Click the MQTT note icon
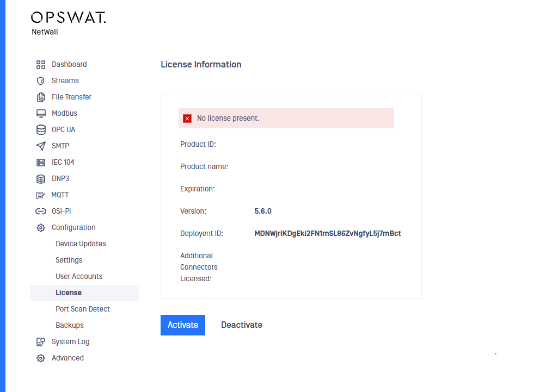Viewport: 552px width, 392px height. coord(41,195)
